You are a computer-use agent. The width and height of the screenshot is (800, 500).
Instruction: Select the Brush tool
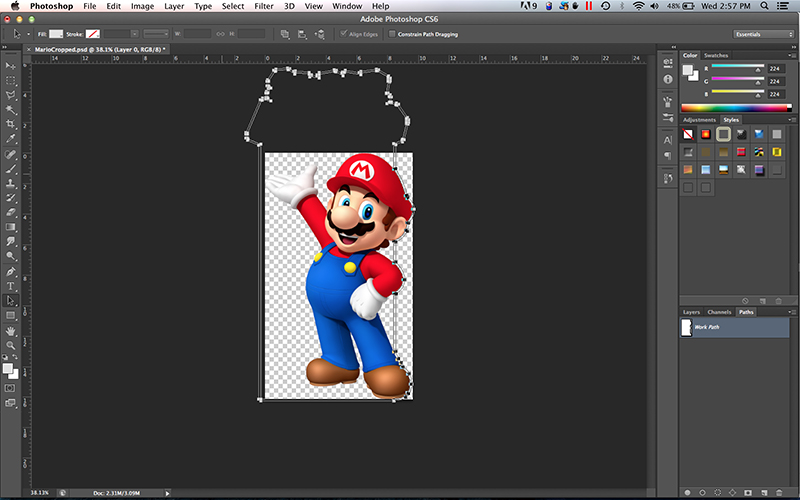(x=10, y=168)
